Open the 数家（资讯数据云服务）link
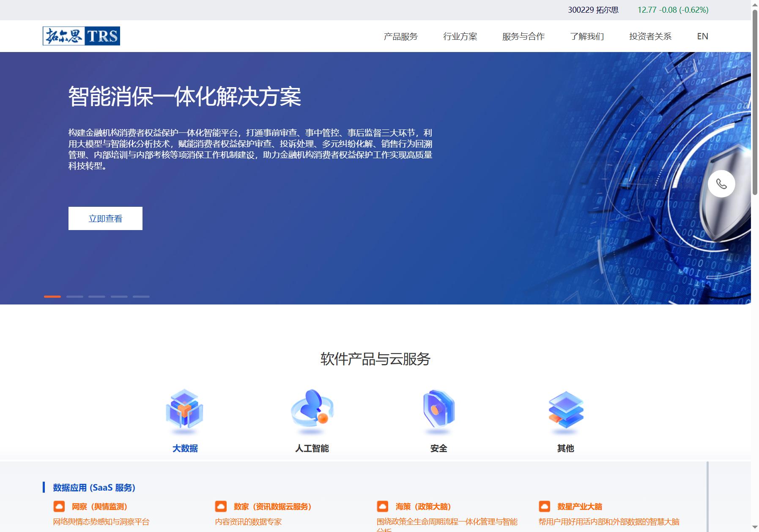Image resolution: width=759 pixels, height=532 pixels. (273, 507)
